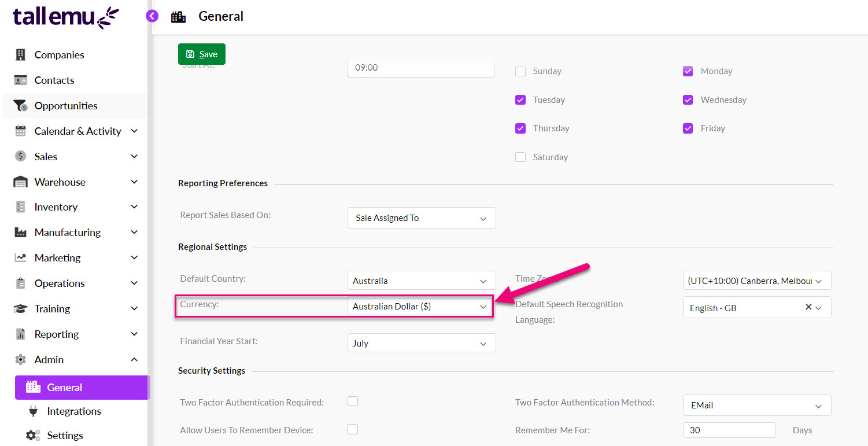Open the Currency dropdown
The width and height of the screenshot is (868, 446).
420,307
